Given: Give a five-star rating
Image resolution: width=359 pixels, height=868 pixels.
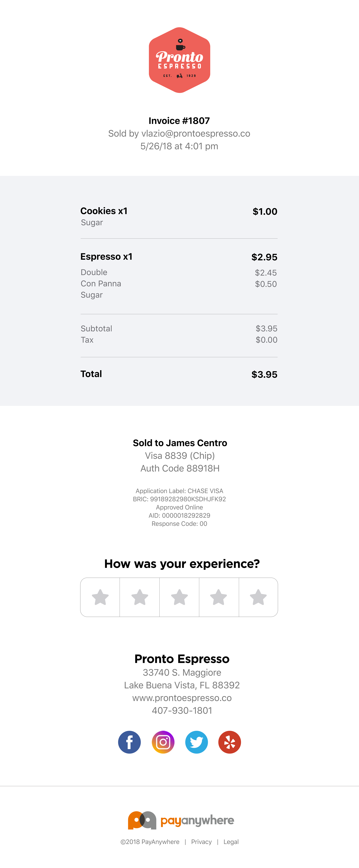Looking at the screenshot, I should click(x=258, y=597).
